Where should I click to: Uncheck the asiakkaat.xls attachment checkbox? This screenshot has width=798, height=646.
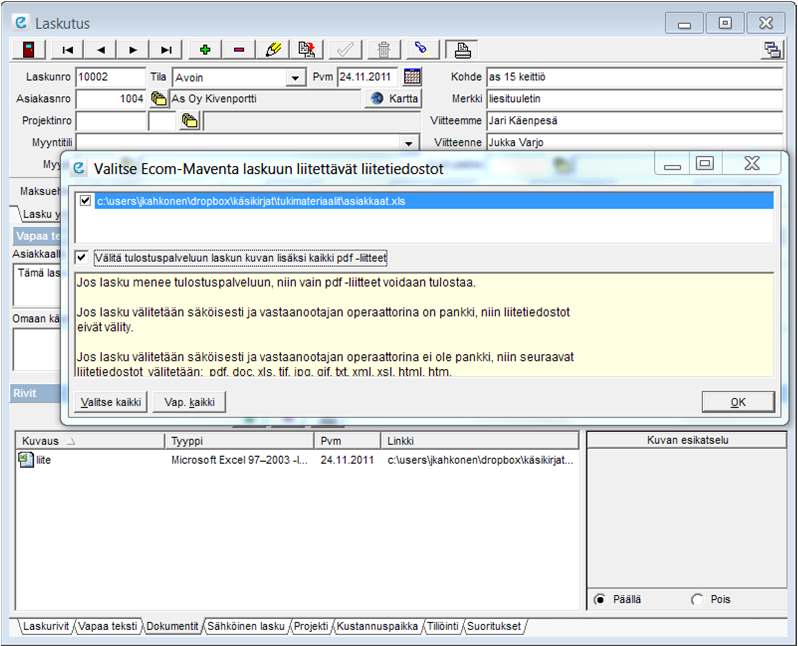[x=85, y=201]
